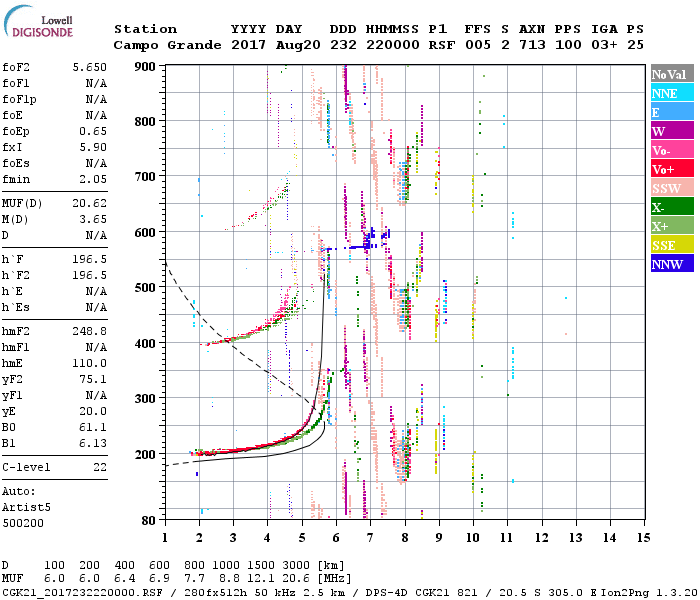The image size is (700, 600).
Task: Select the NoVal legend swatch
Action: (671, 75)
